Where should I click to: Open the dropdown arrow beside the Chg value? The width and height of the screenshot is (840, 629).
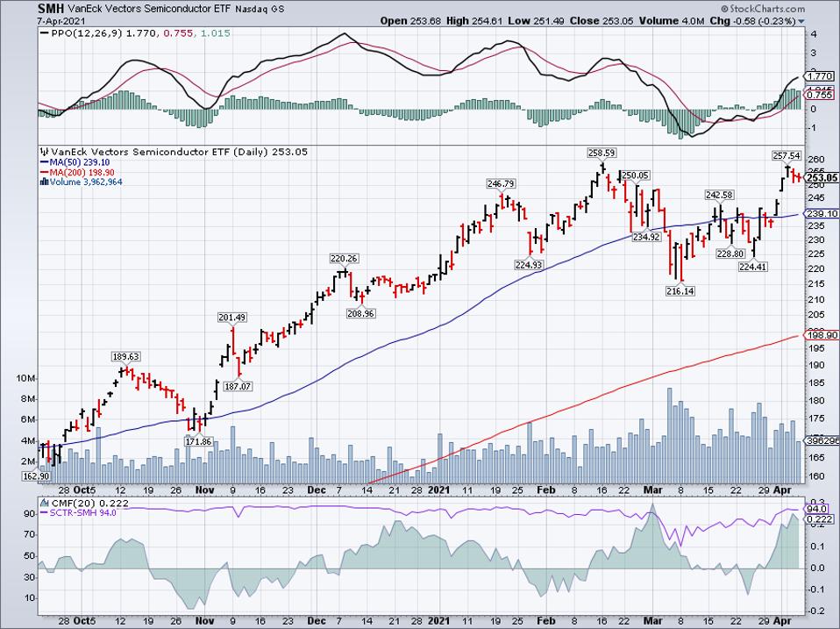pyautogui.click(x=801, y=21)
